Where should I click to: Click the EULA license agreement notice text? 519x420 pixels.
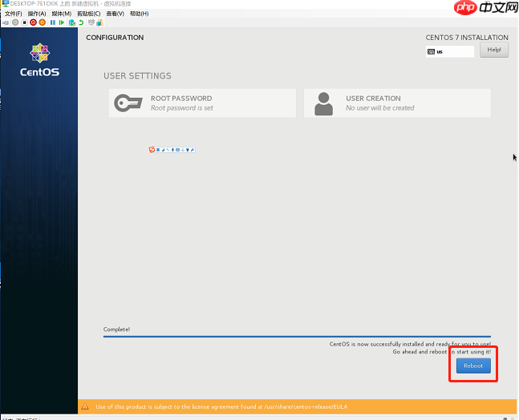click(221, 406)
